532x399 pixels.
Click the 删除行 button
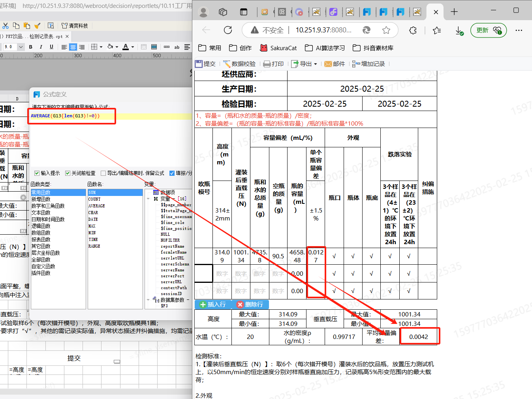(x=250, y=305)
